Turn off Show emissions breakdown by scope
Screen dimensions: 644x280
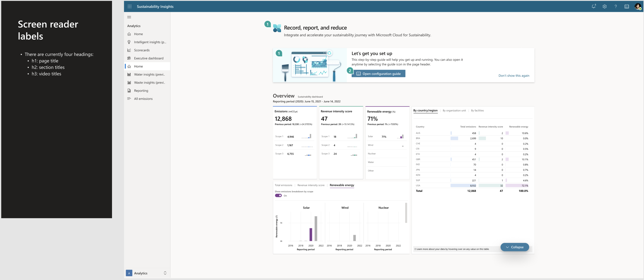point(278,196)
